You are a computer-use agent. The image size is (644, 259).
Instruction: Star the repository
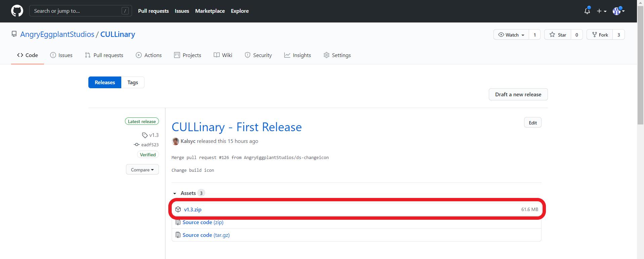[558, 35]
